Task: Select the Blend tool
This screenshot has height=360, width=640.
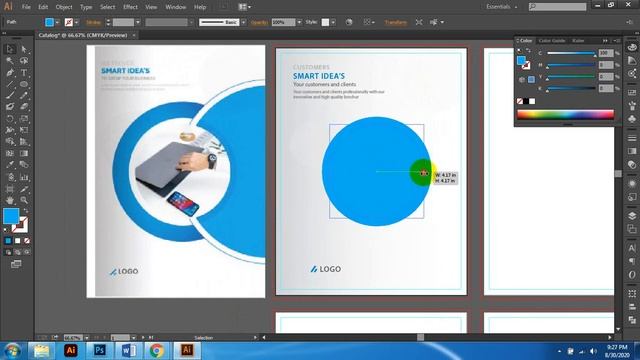Action: (24, 165)
